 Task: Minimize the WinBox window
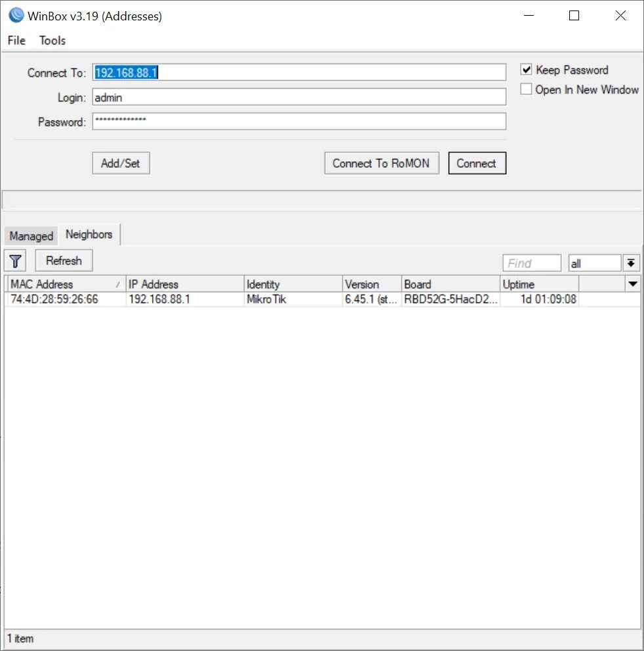point(529,16)
